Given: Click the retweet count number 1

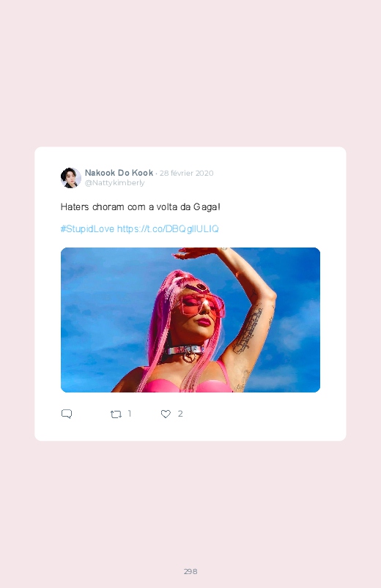Looking at the screenshot, I should pyautogui.click(x=130, y=414).
